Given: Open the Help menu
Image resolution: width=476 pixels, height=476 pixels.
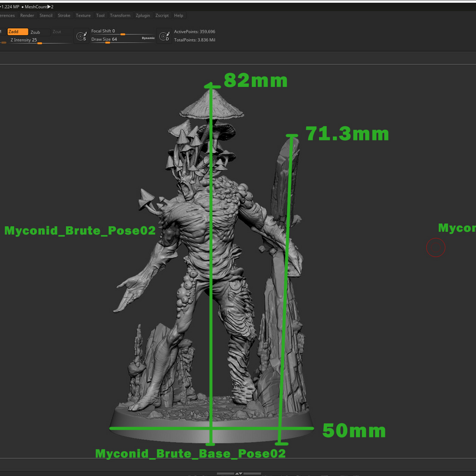Looking at the screenshot, I should [178, 15].
